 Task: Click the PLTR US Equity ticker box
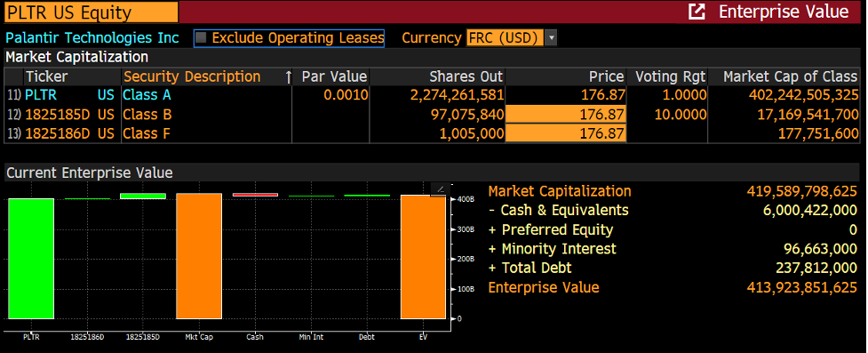click(92, 12)
